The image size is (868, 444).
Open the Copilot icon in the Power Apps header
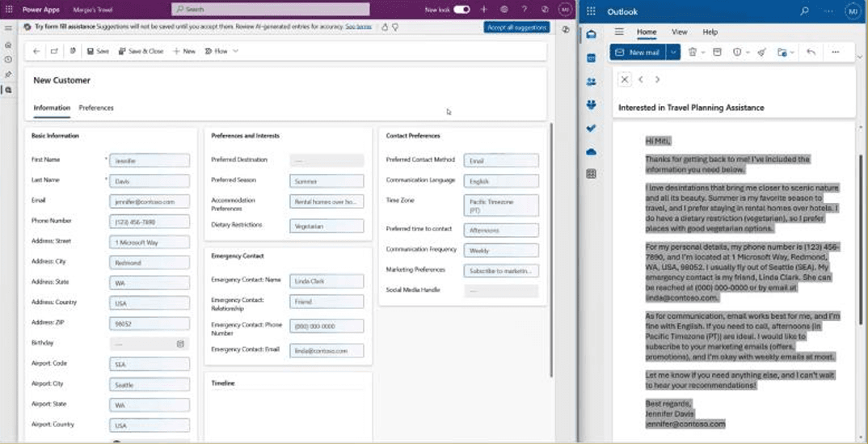click(x=545, y=10)
